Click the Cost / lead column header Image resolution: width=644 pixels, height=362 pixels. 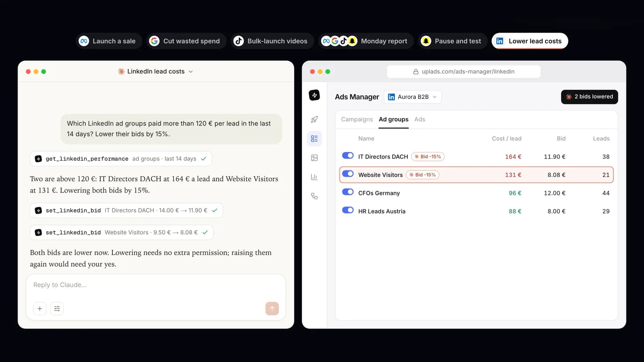coord(506,139)
